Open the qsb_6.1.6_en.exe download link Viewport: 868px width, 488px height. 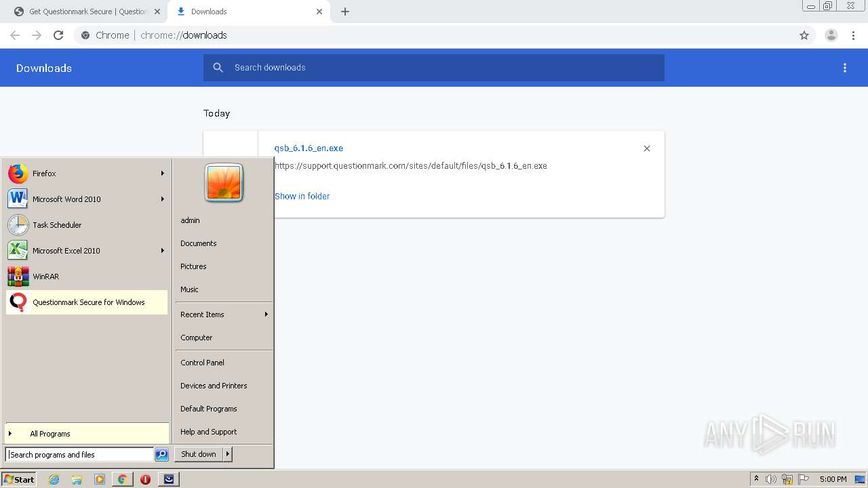point(309,148)
